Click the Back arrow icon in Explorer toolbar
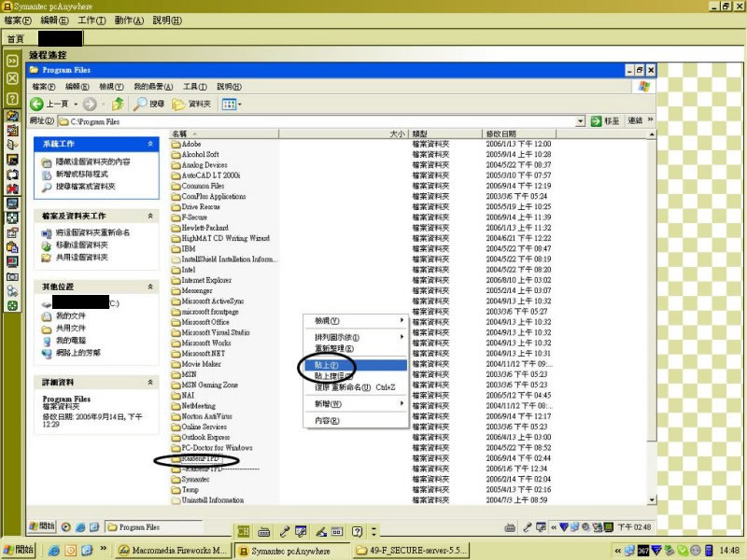Image resolution: width=747 pixels, height=560 pixels. click(36, 104)
